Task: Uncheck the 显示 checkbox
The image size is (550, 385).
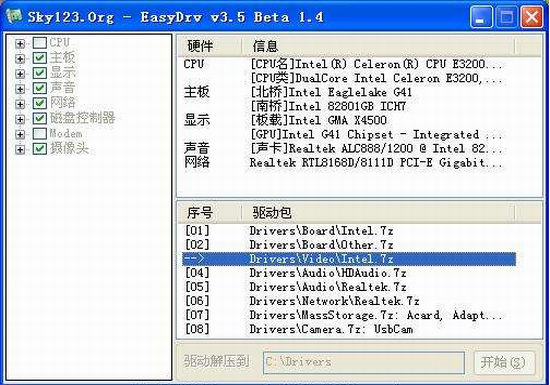Action: click(x=40, y=73)
